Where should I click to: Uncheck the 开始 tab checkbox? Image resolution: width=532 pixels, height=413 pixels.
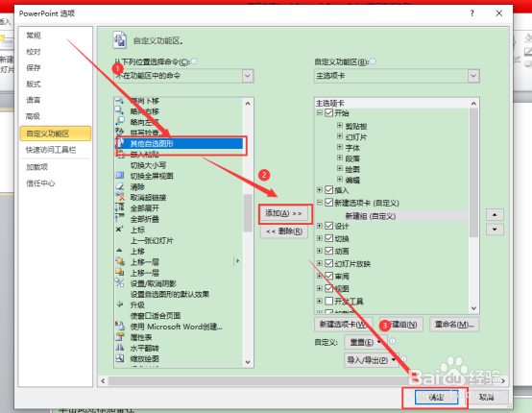[328, 112]
